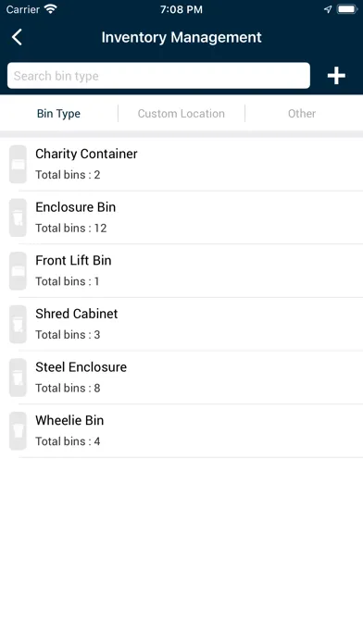Screen dimensions: 363x644
Task: Switch to the Bin Type tab
Action: (x=58, y=114)
